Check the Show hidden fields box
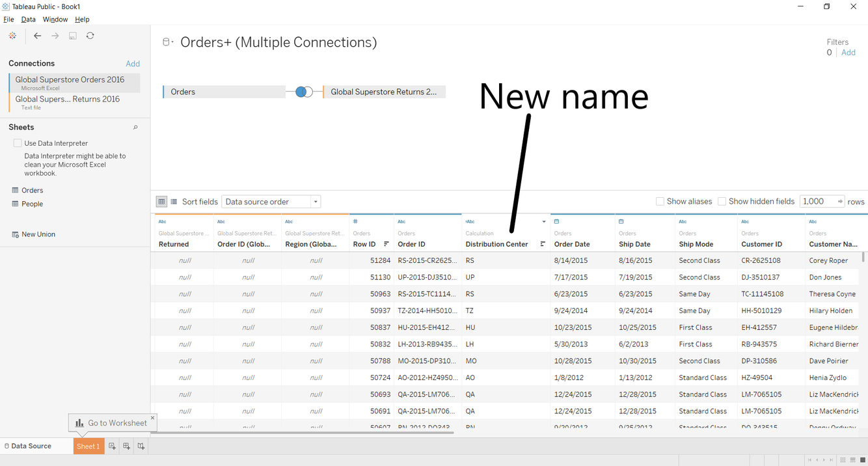 pos(722,202)
